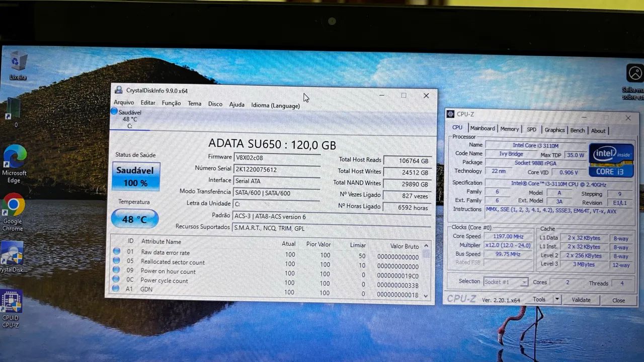
Task: Open the Disco menu
Action: (215, 104)
